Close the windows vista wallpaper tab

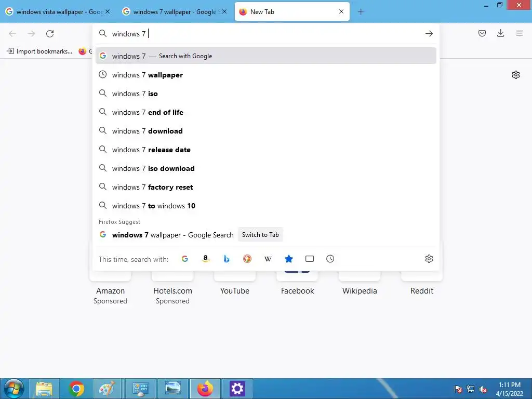(108, 11)
